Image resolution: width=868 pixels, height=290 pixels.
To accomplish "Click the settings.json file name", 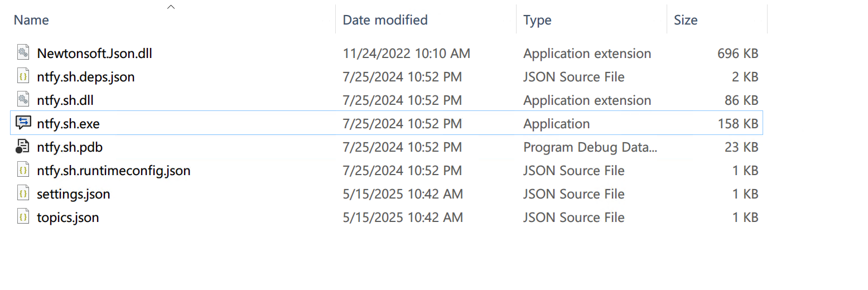I will point(73,194).
